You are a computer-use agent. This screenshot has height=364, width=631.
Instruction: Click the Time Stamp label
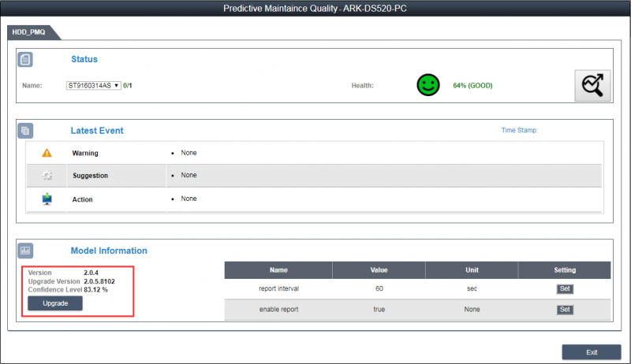[519, 130]
